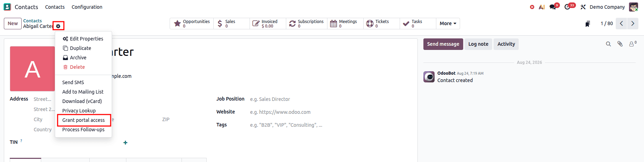The image size is (644, 162).
Task: Select Send SMS menu entry
Action: [83, 82]
